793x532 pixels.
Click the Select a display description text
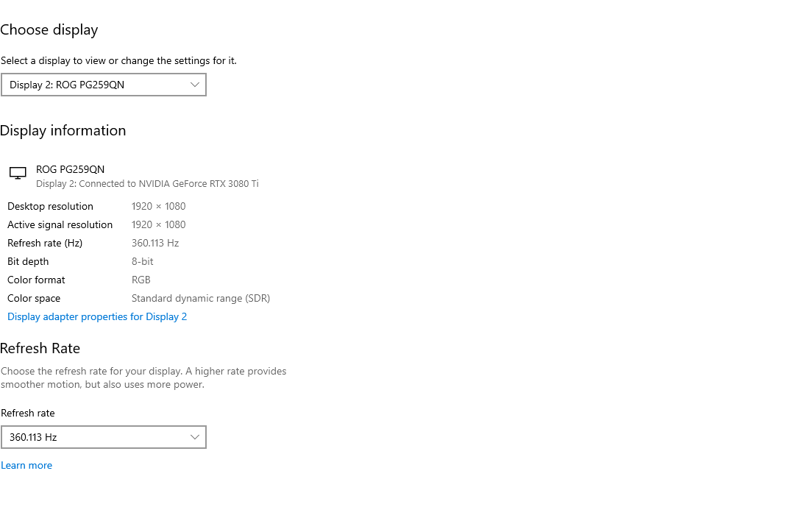coord(118,60)
